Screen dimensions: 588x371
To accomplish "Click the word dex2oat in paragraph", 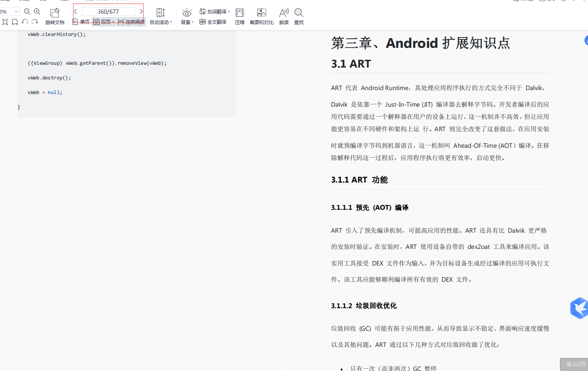I will click(x=479, y=247).
